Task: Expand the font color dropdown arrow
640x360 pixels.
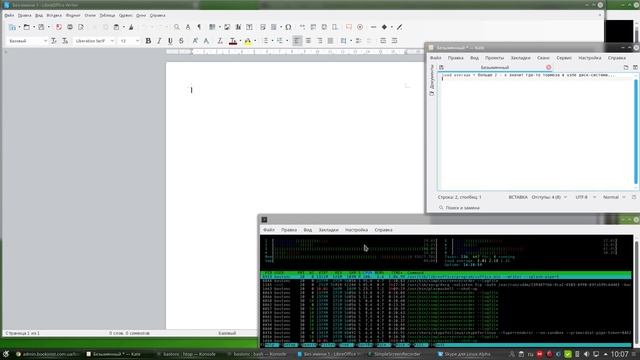Action: point(240,41)
